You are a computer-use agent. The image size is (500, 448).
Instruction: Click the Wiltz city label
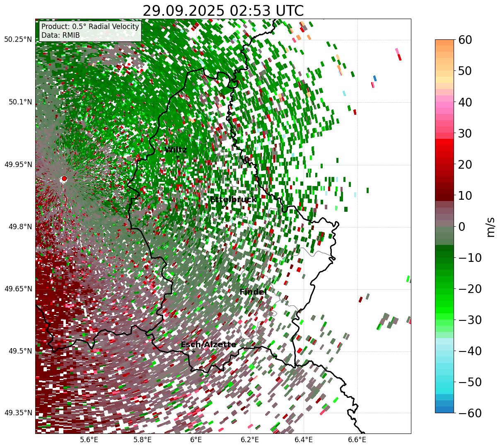(x=176, y=150)
